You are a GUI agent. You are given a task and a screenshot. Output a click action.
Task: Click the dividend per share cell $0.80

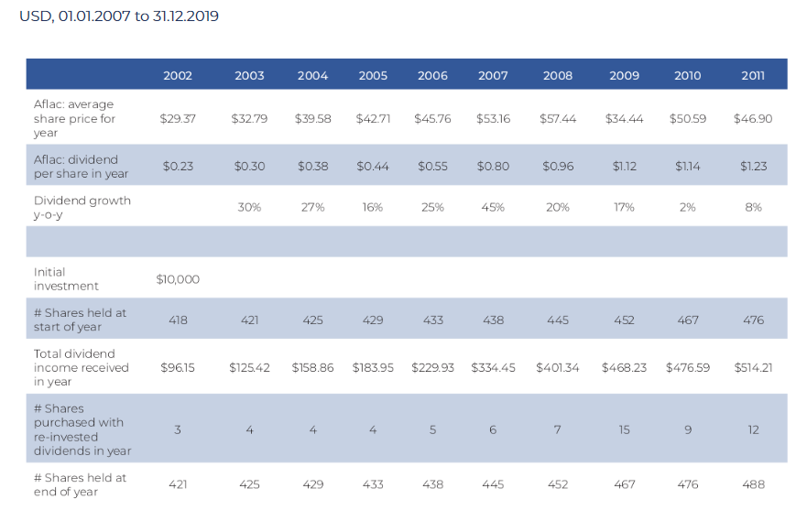coord(493,167)
